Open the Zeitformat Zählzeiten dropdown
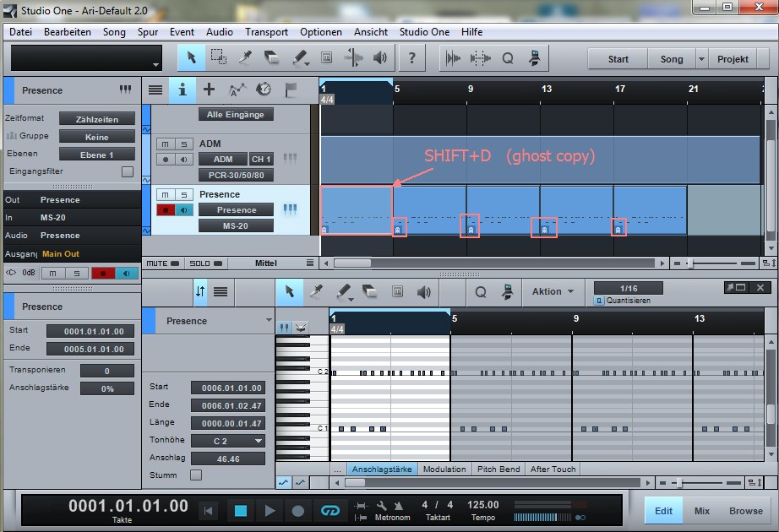779x532 pixels. [97, 119]
